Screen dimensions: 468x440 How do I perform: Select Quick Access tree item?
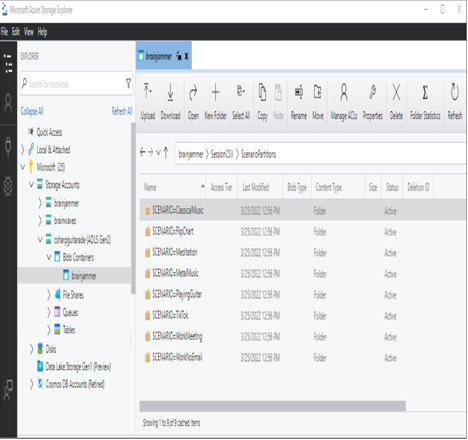point(49,132)
